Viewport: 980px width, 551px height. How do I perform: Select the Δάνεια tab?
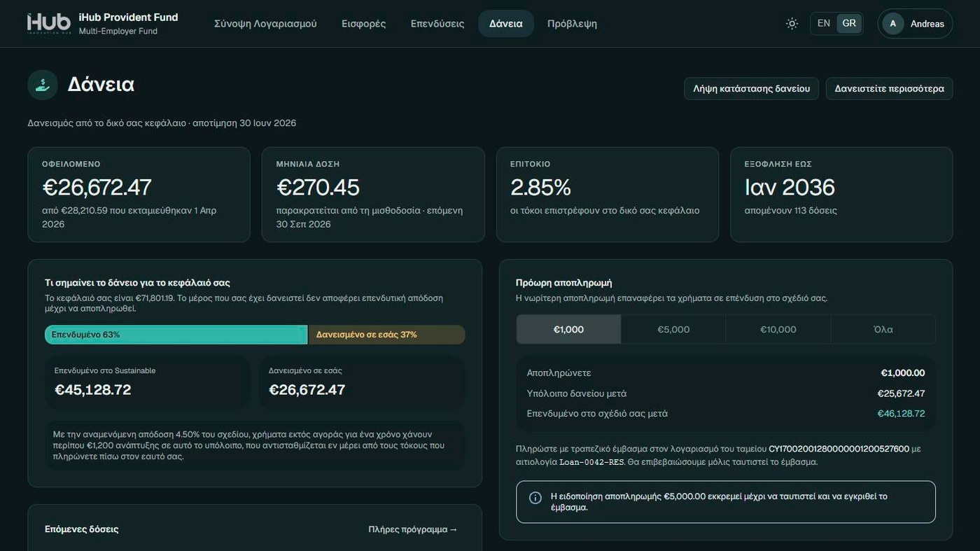(x=506, y=23)
